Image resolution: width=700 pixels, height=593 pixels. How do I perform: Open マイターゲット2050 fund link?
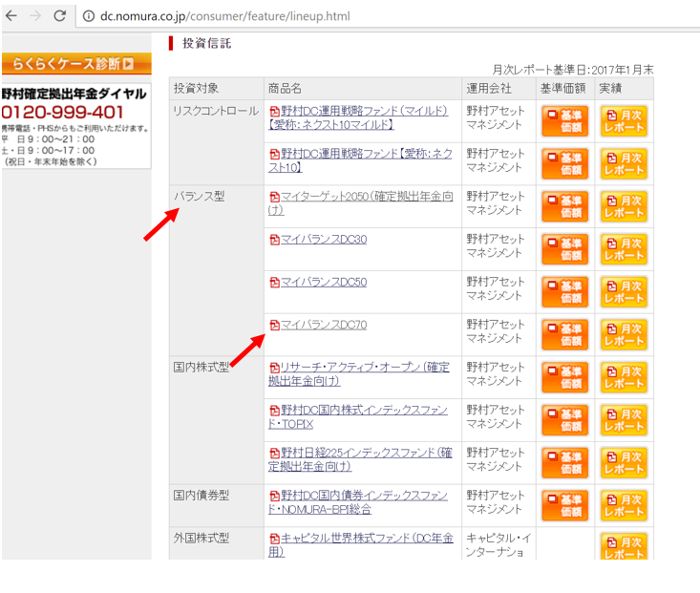361,203
